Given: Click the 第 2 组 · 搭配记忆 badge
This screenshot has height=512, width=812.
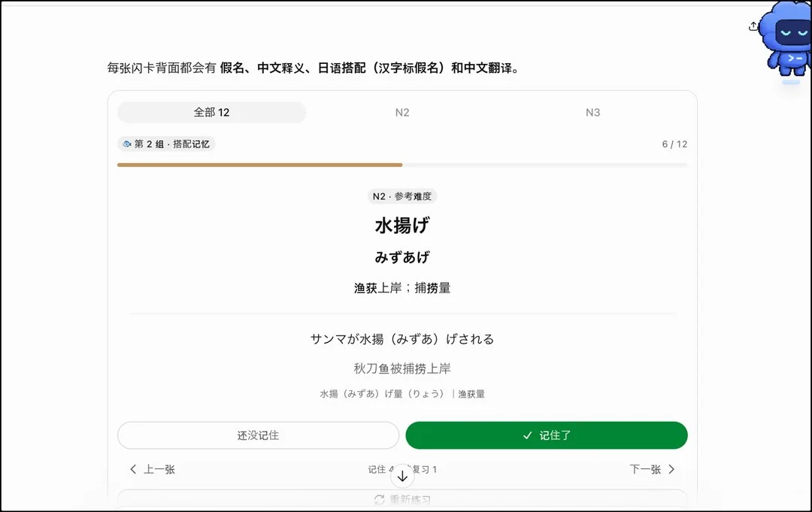Looking at the screenshot, I should (166, 144).
